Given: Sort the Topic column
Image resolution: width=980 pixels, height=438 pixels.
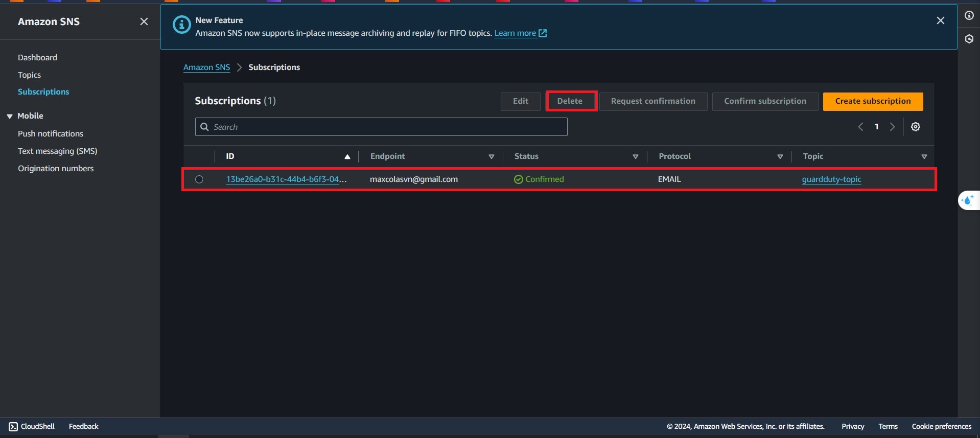Looking at the screenshot, I should pyautogui.click(x=924, y=156).
